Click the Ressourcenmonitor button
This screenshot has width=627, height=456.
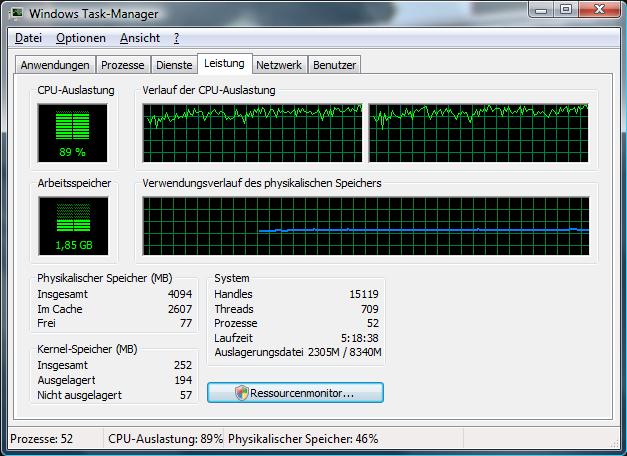tap(296, 392)
